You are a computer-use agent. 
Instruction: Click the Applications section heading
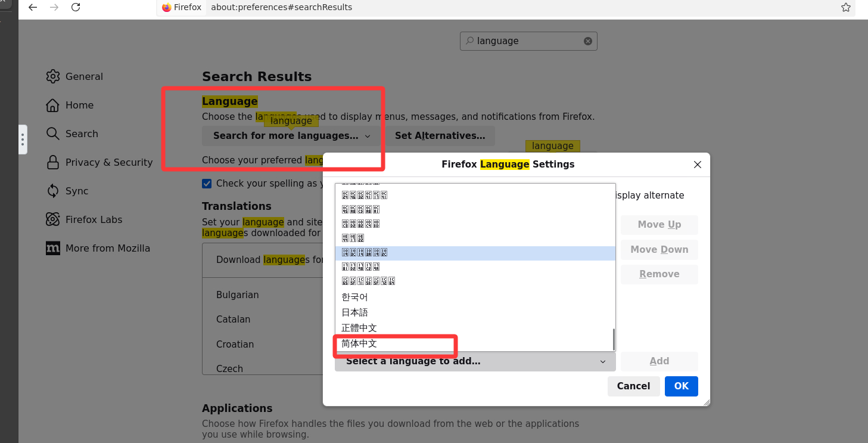coord(237,408)
